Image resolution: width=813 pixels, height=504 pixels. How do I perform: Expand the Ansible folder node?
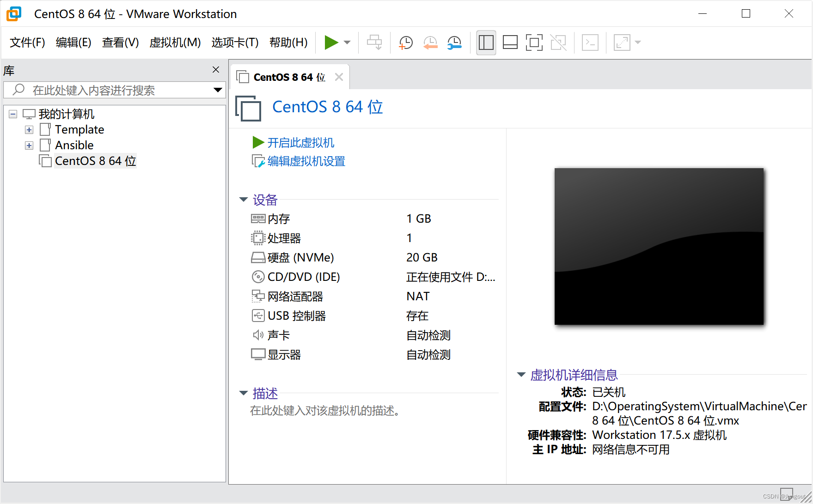click(29, 146)
